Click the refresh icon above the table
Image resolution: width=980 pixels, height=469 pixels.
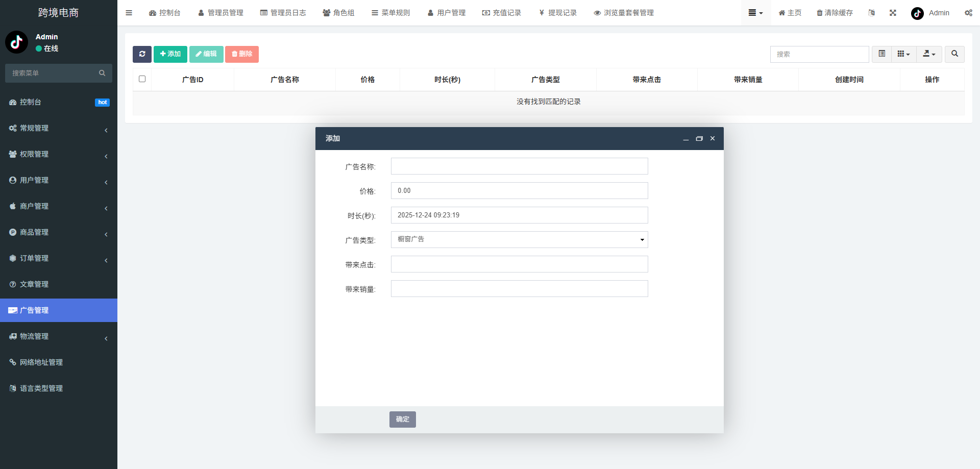tap(142, 54)
